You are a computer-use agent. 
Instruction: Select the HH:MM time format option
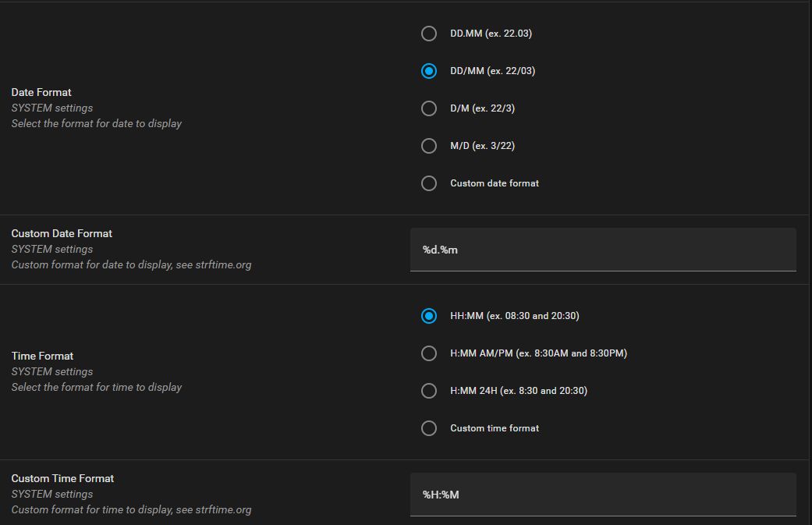tap(428, 316)
